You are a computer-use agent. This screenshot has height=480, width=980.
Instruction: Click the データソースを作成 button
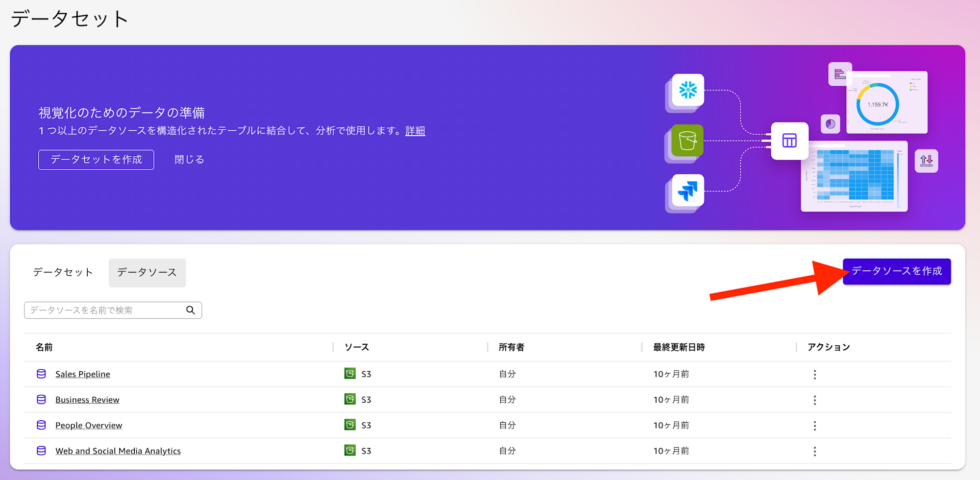896,271
